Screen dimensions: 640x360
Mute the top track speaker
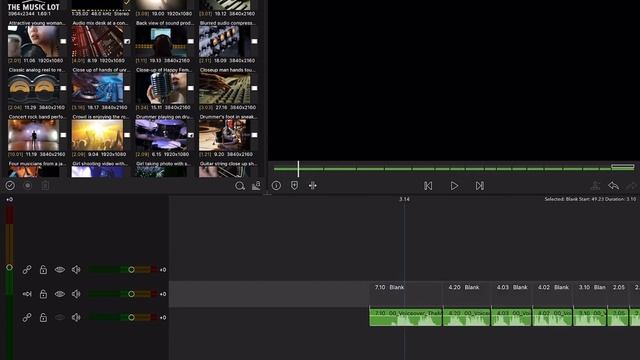click(x=76, y=270)
